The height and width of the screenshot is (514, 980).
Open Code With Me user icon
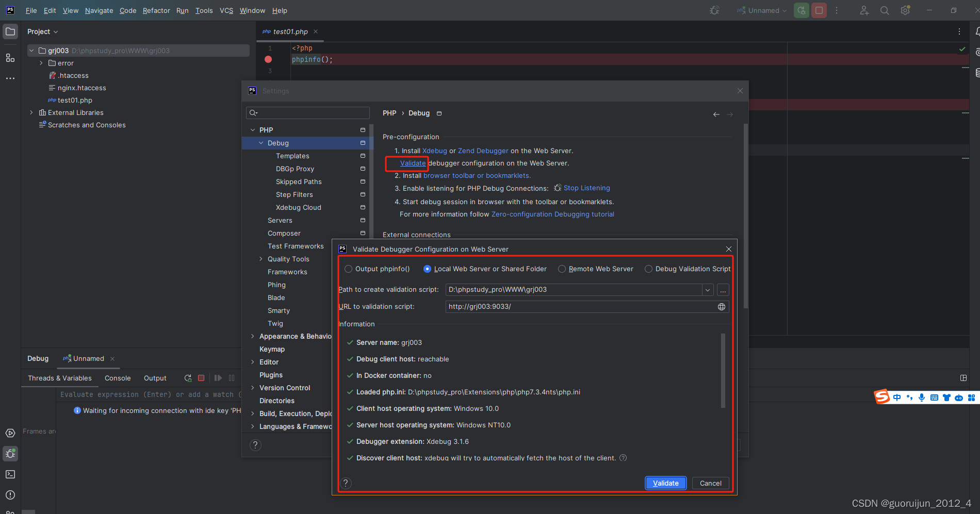[x=864, y=10]
